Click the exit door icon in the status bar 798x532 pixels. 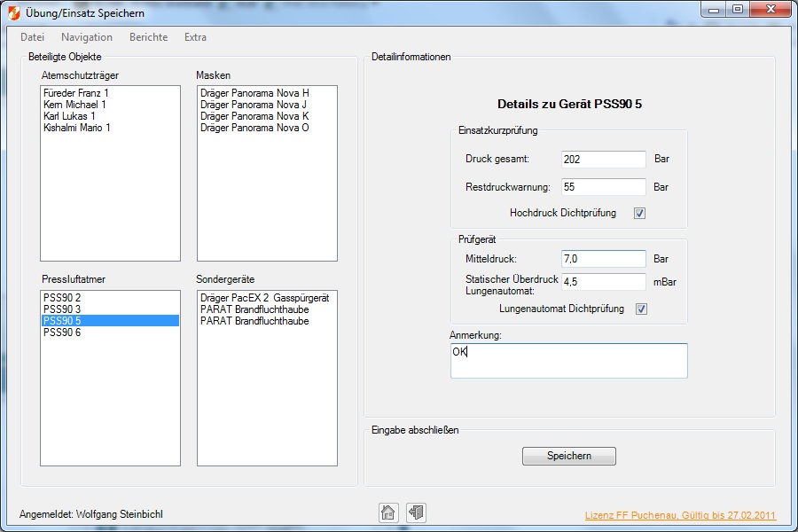click(417, 512)
